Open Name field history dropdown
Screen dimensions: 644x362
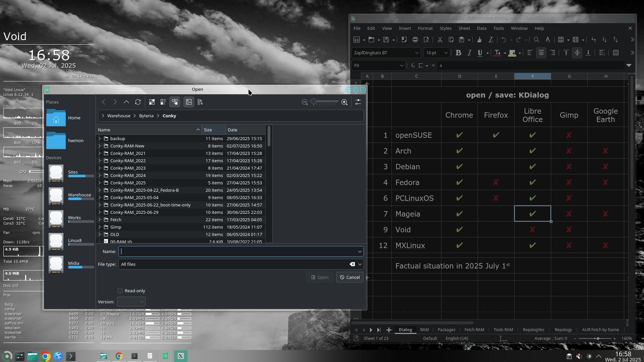360,251
